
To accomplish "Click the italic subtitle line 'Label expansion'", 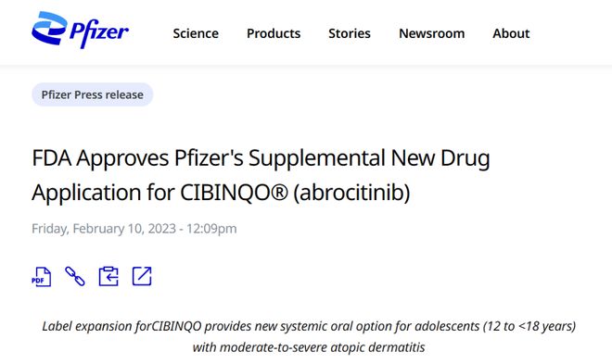I will [309, 326].
